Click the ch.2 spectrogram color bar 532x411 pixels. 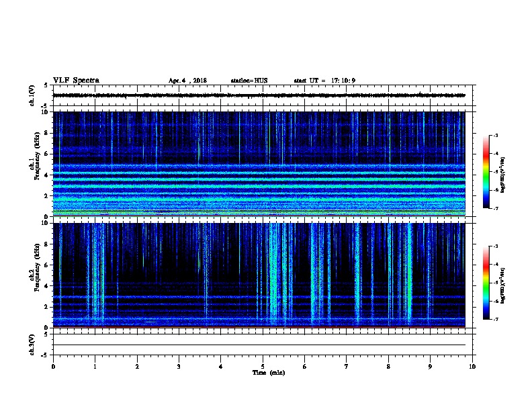click(x=486, y=283)
